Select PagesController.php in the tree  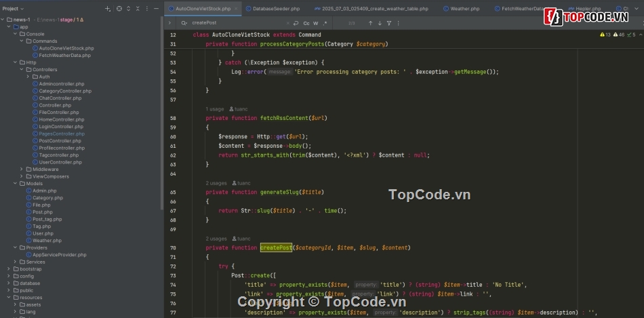point(59,134)
